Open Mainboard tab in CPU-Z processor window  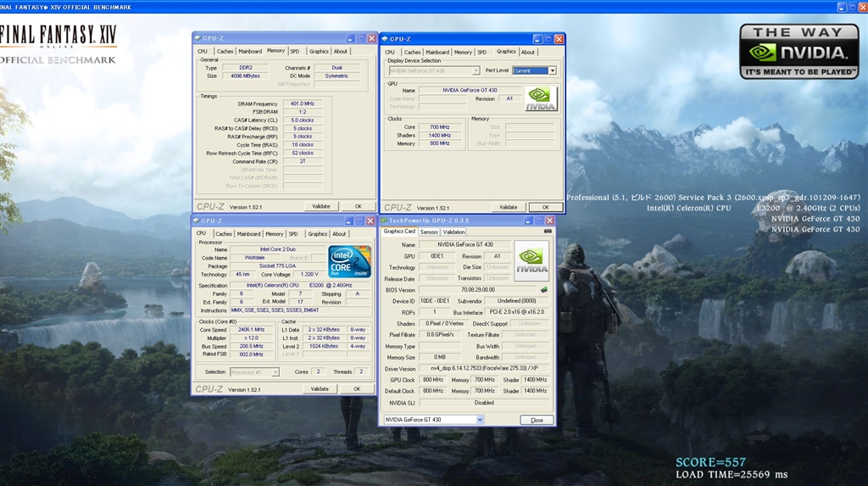click(x=248, y=234)
